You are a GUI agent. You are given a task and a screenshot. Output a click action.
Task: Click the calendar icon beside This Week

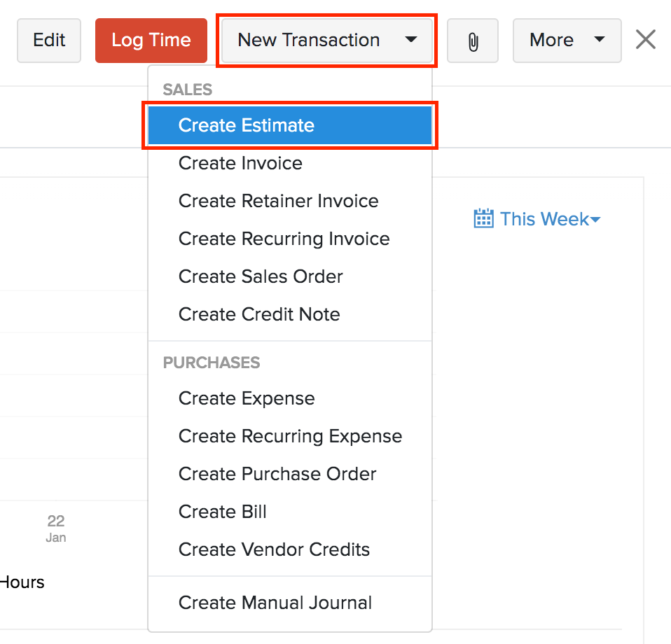pos(483,219)
